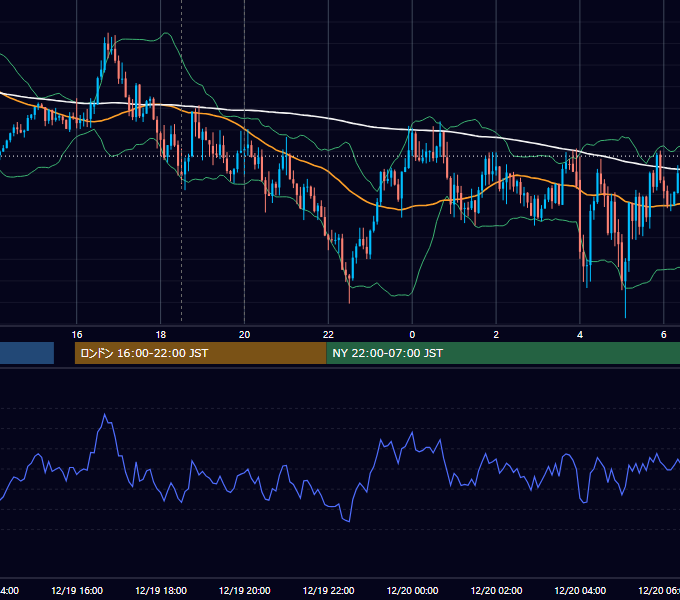The image size is (680, 600).
Task: Click the 12/20 02:00 time label
Action: (x=497, y=590)
